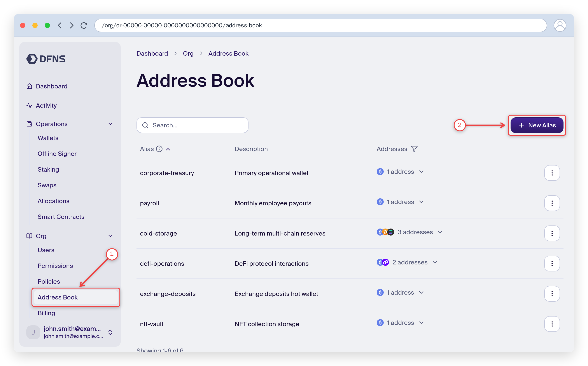Screen dimensions: 588x366
Task: Open the three-dot menu for corporate-treasury
Action: pos(552,173)
